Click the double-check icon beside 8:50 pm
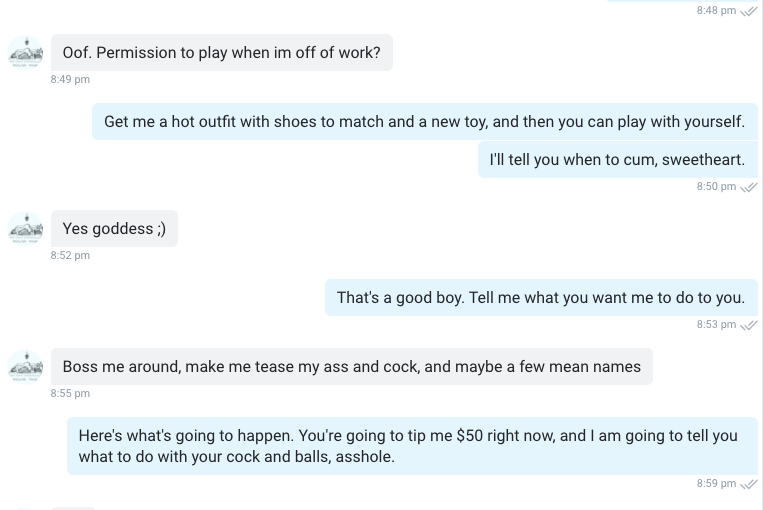 (749, 187)
